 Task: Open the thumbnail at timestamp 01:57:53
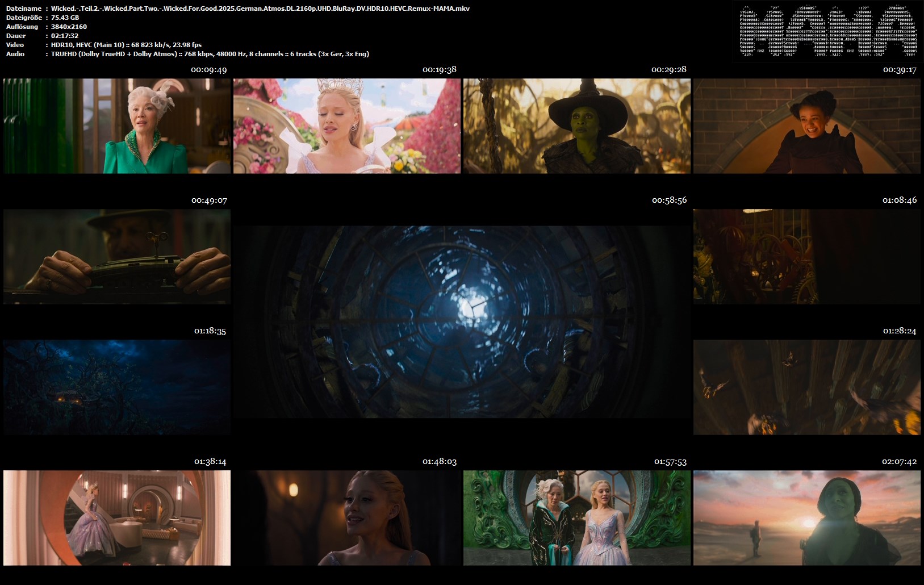click(577, 518)
